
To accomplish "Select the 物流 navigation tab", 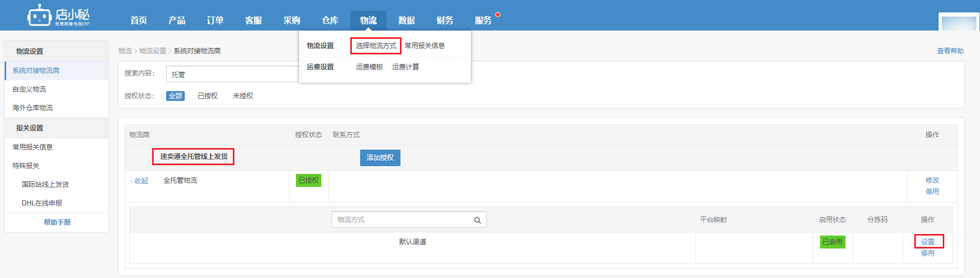I will click(368, 20).
